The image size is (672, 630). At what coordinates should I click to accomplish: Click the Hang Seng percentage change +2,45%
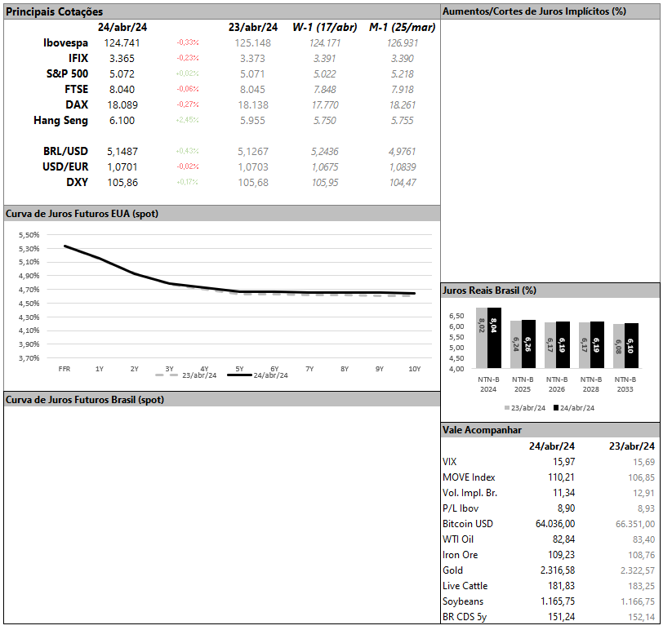187,120
